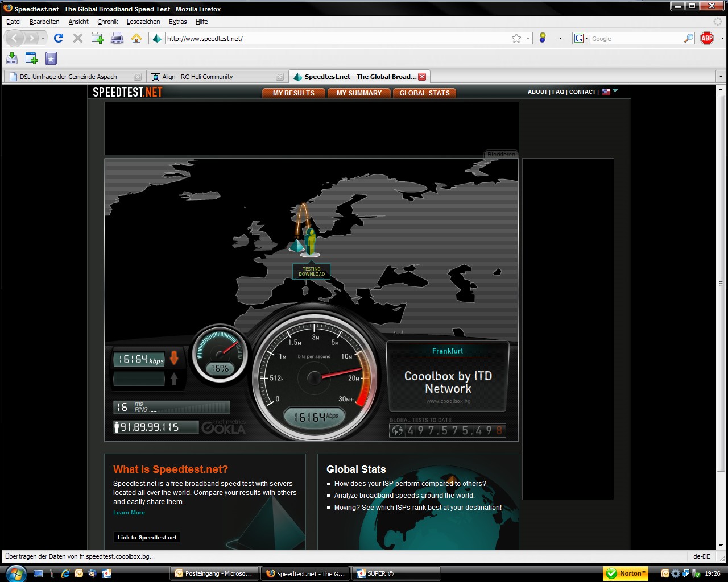Open the language flag dropdown
The image size is (728, 582).
pyautogui.click(x=610, y=92)
